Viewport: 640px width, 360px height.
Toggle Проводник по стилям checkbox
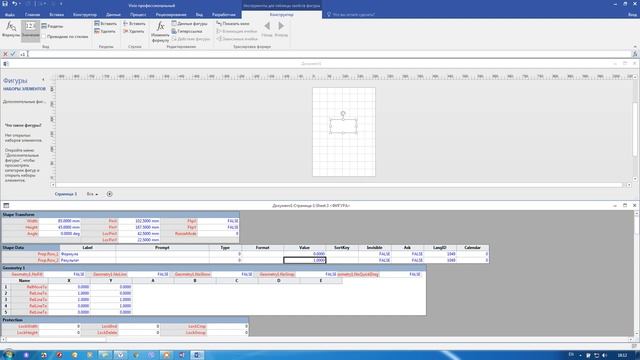tap(44, 36)
